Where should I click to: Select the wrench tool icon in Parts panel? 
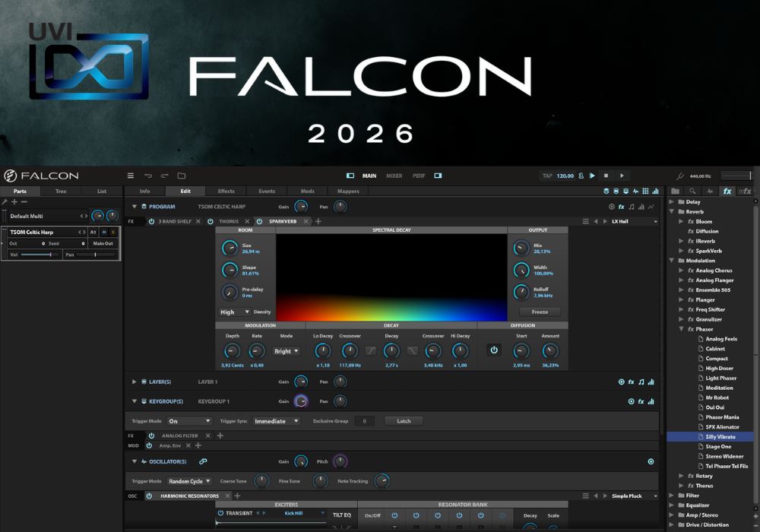pyautogui.click(x=5, y=200)
